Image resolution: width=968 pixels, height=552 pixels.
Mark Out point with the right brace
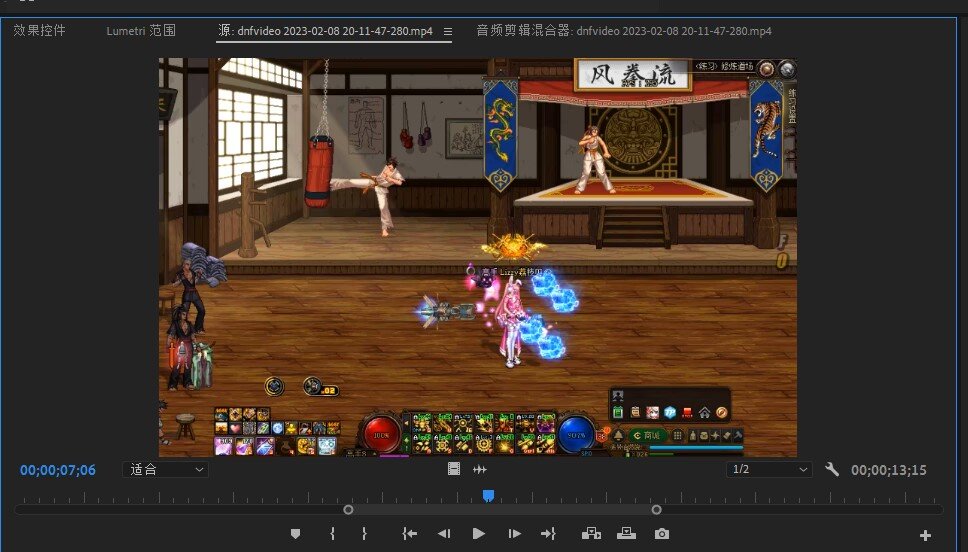click(364, 533)
